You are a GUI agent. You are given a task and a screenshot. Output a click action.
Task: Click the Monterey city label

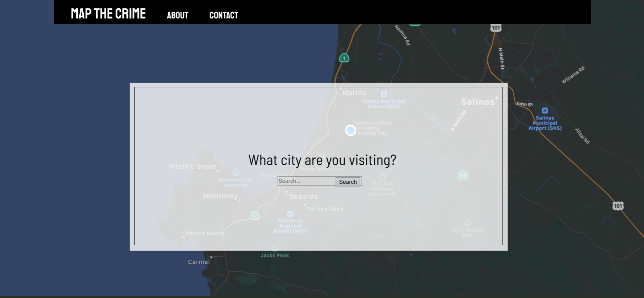tap(220, 196)
